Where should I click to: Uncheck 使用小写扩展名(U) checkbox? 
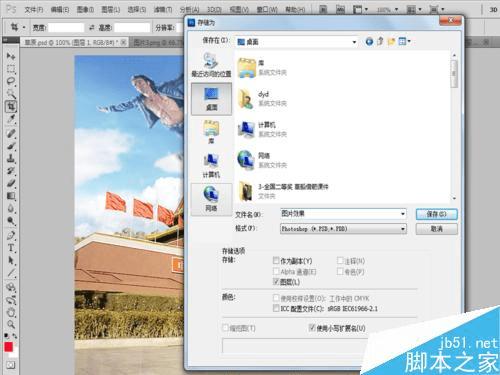(312, 328)
